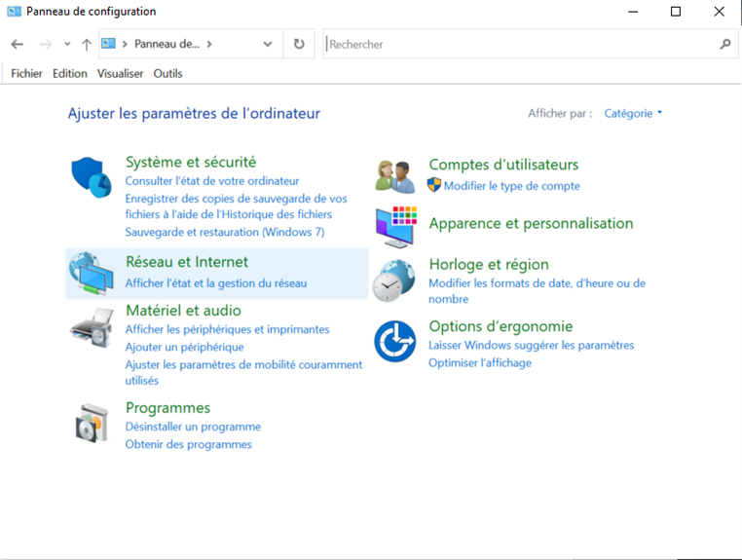This screenshot has height=560, width=742.
Task: Open the Fichier menu
Action: [26, 73]
